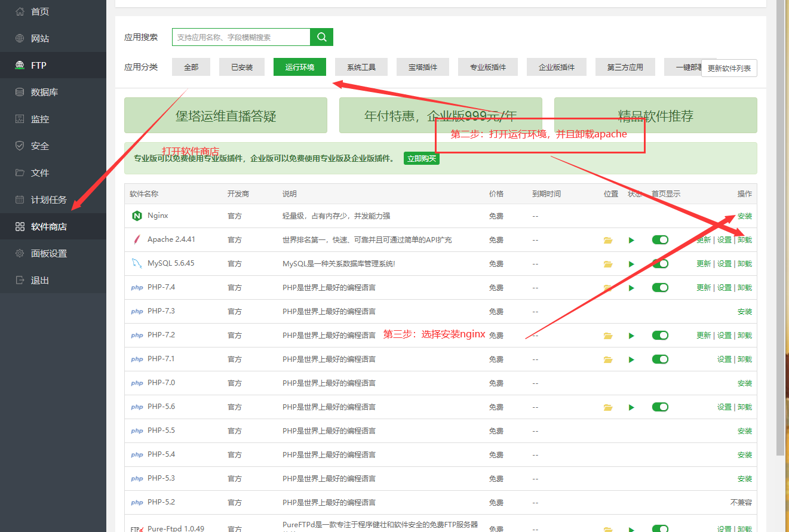Viewport: 789px width, 532px height.
Task: Click 安装 link for PHP-7.3
Action: coord(745,312)
